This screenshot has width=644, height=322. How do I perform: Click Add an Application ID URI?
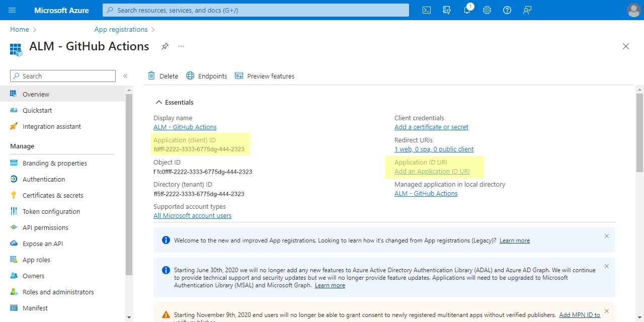point(432,171)
